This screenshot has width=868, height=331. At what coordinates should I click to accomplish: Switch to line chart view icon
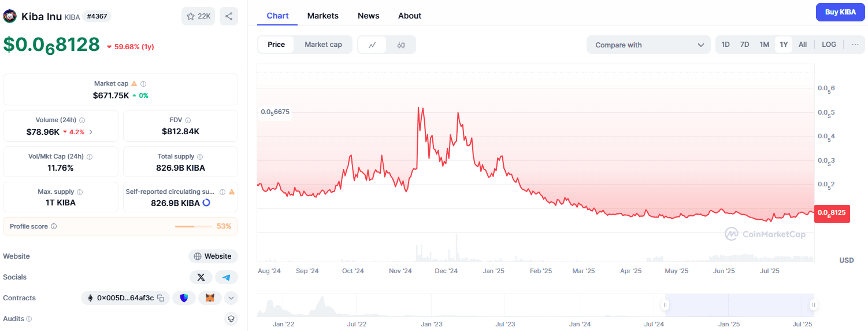(373, 45)
